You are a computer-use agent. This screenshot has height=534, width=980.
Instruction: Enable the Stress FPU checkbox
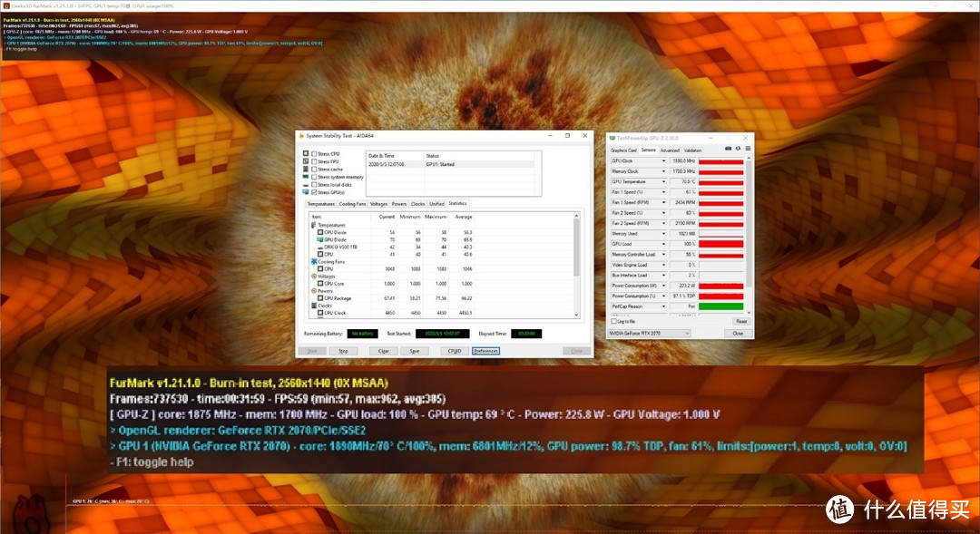point(314,161)
